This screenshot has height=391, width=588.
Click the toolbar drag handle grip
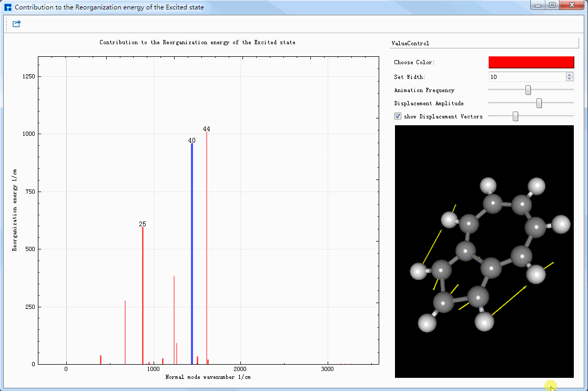(x=6, y=24)
